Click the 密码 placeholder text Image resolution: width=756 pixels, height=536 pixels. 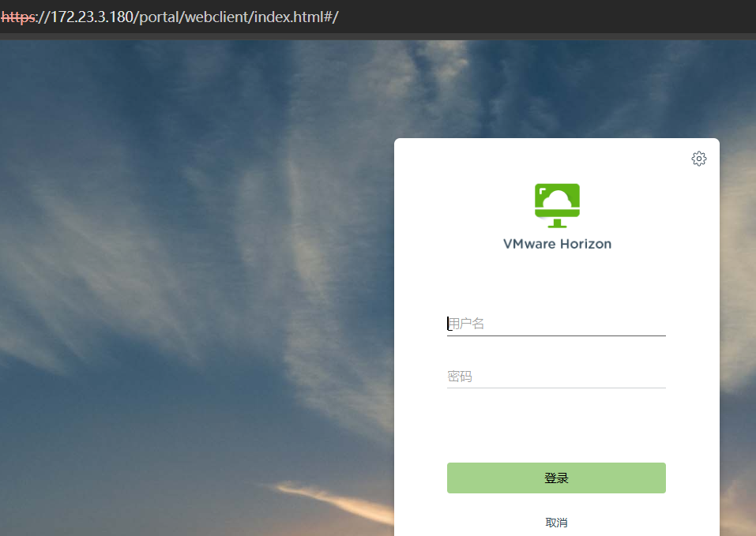pyautogui.click(x=460, y=377)
